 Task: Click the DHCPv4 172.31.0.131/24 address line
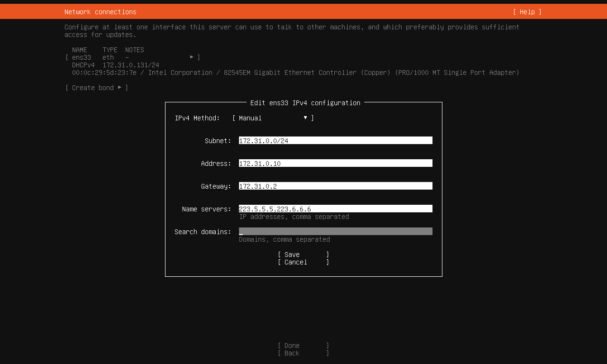click(x=116, y=65)
